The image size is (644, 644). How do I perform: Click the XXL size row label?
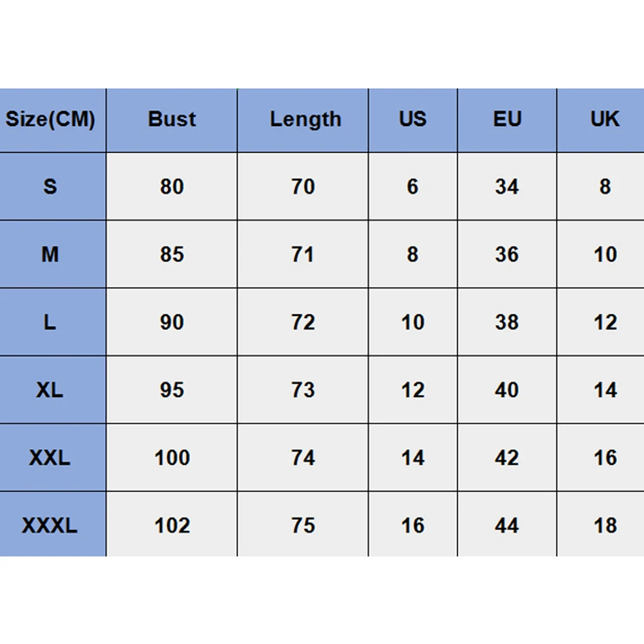point(53,457)
